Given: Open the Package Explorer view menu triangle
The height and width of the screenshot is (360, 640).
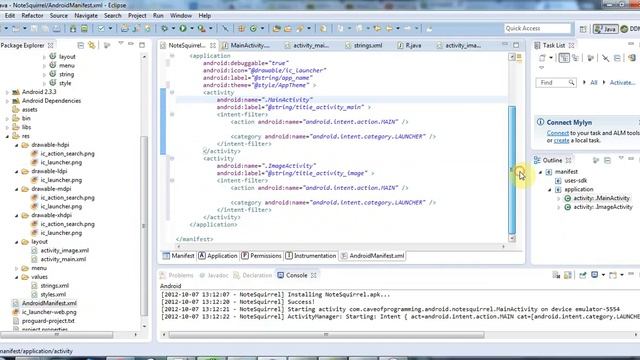Looking at the screenshot, I should click(120, 43).
